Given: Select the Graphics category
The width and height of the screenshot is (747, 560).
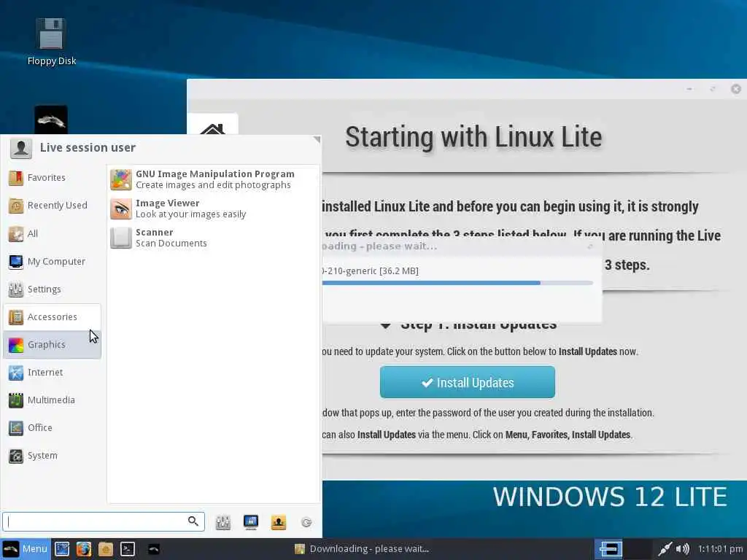Looking at the screenshot, I should 52,344.
